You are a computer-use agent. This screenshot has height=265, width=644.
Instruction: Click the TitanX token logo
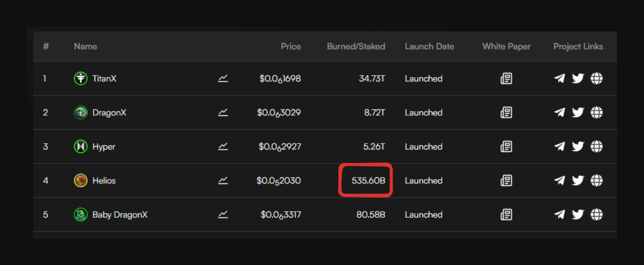(80, 78)
